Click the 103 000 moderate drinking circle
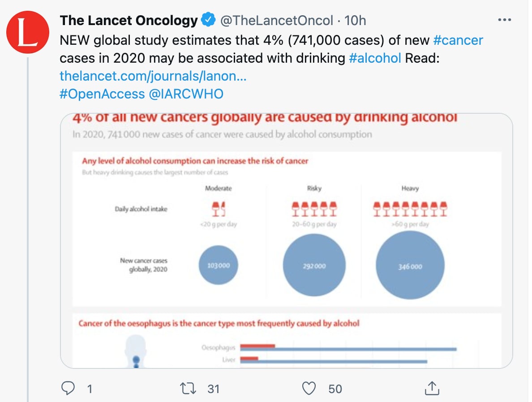The image size is (532, 402). (219, 265)
